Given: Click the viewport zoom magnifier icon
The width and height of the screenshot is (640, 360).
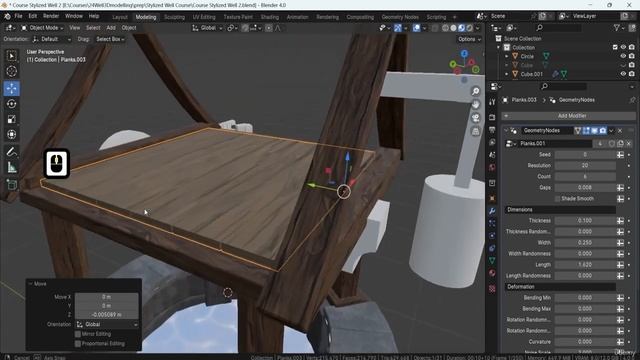Looking at the screenshot, I should (x=476, y=91).
